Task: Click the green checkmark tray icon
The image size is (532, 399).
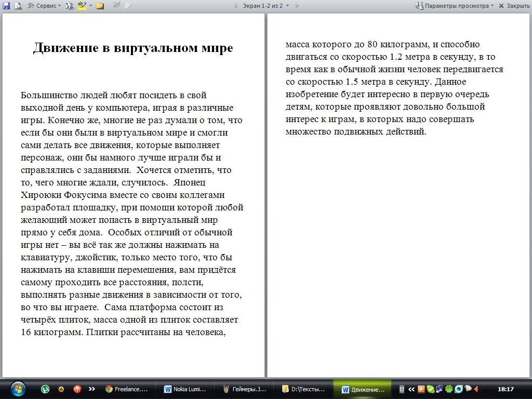Action: (x=430, y=389)
